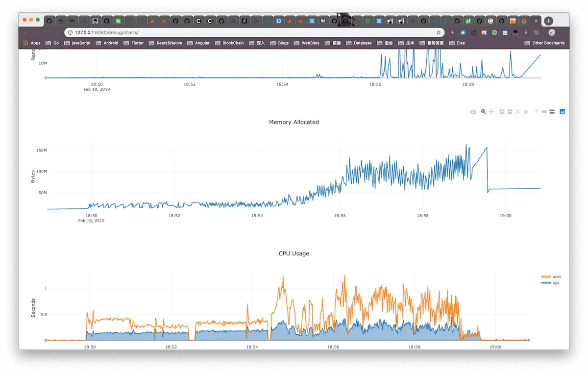Switch to the Google tab
Image resolution: width=588 pixels, height=374 pixels.
490,21
